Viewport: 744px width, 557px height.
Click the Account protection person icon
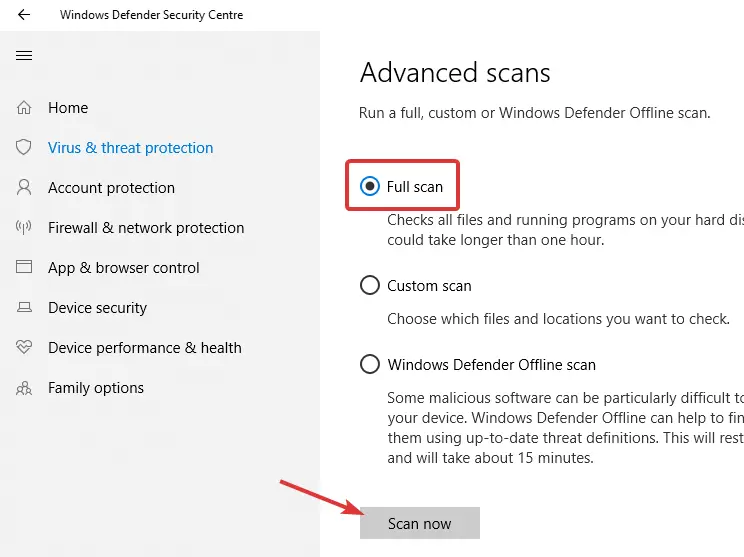24,188
